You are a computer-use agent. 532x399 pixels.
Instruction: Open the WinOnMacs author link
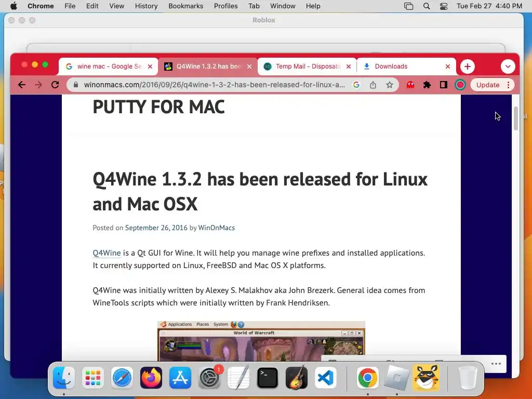tap(217, 228)
